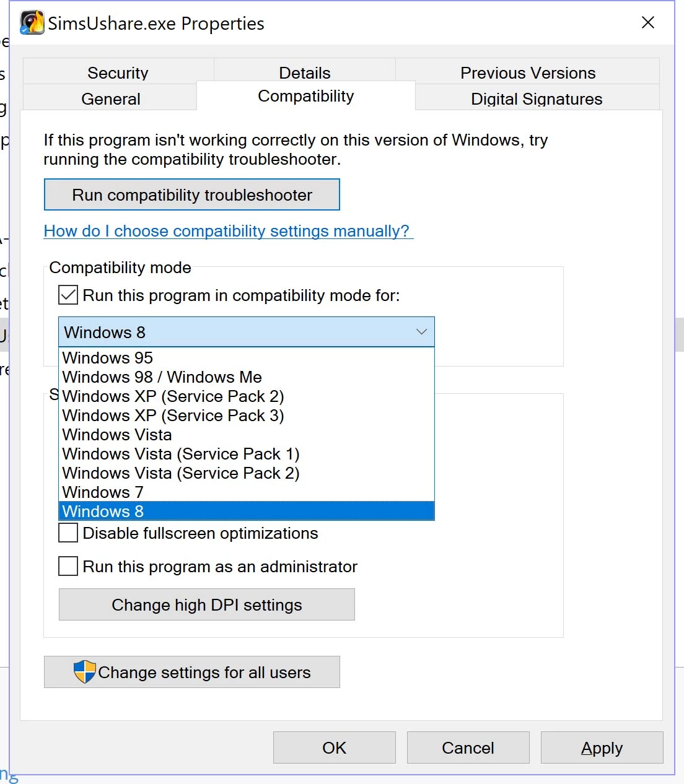Open the General tab
The image size is (684, 784).
111,98
